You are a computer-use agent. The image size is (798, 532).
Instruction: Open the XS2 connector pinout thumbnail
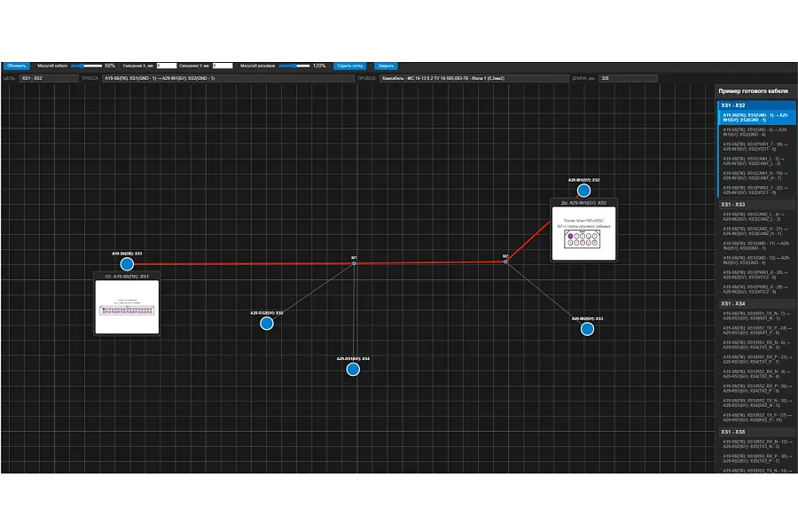coord(583,233)
